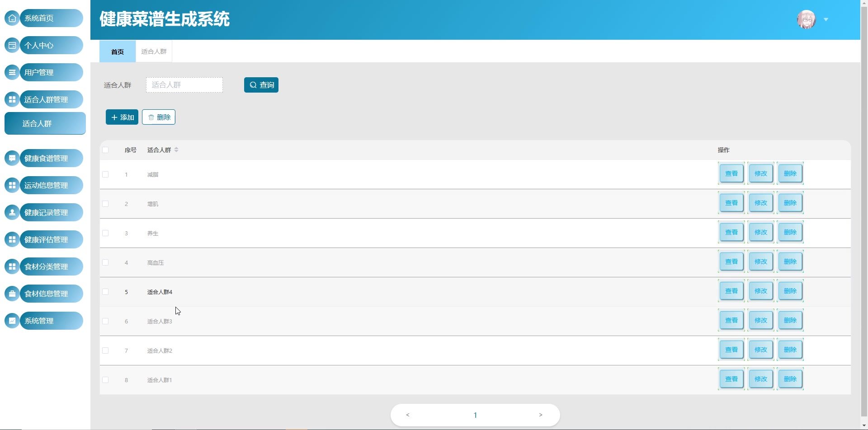This screenshot has height=430, width=868.
Task: Open the 系统首页 menu
Action: (x=52, y=18)
